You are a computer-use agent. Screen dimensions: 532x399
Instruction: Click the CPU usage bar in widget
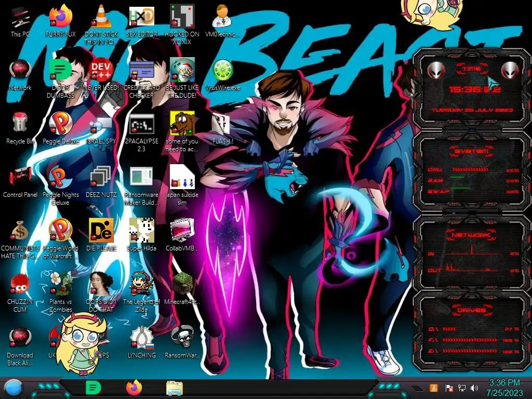[x=470, y=169]
